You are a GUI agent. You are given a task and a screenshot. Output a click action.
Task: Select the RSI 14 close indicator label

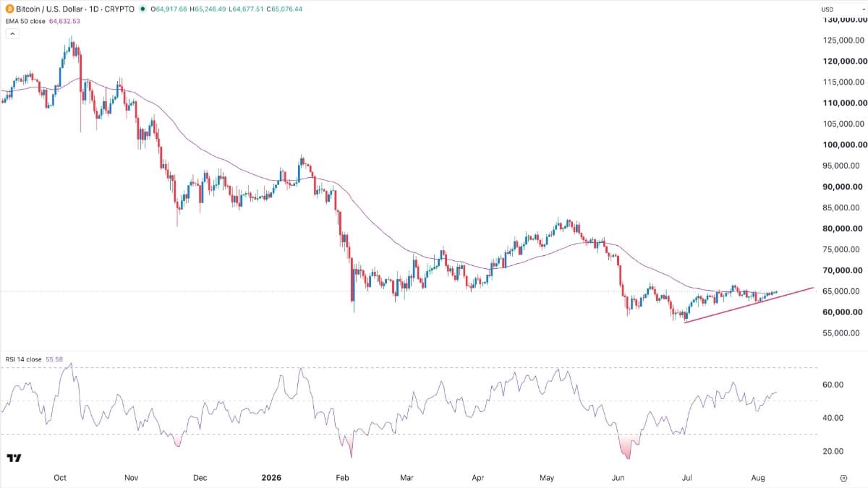[x=22, y=359]
